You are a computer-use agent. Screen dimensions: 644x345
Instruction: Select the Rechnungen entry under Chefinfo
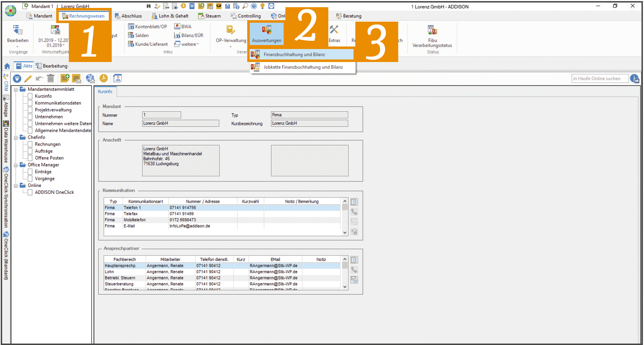(48, 144)
